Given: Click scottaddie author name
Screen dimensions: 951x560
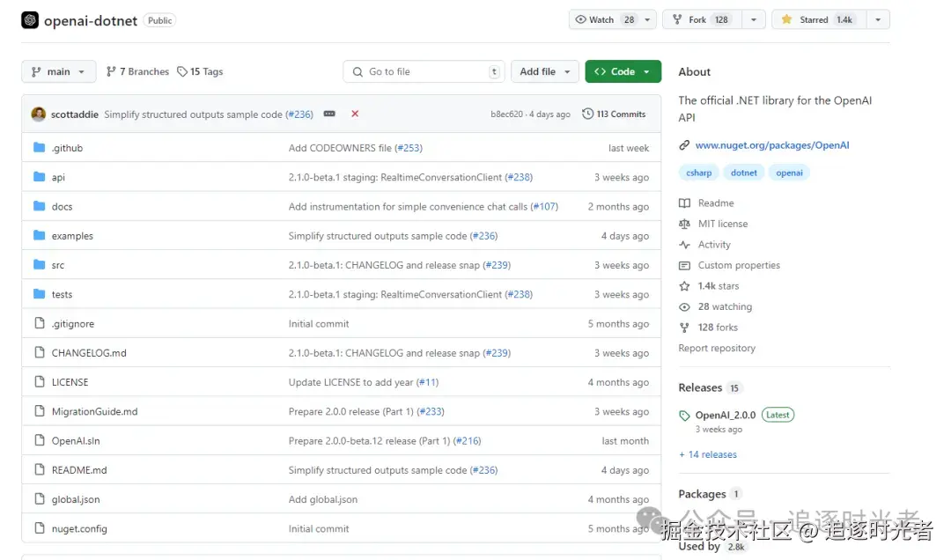Looking at the screenshot, I should click(x=75, y=114).
